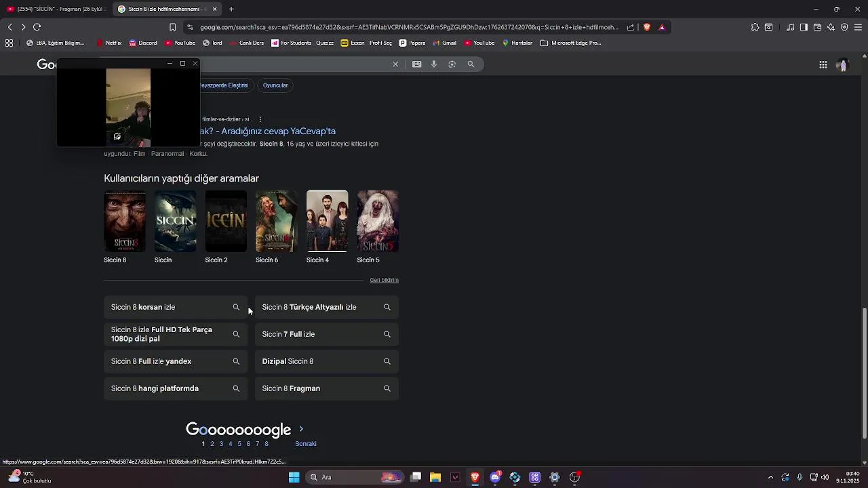Go back with the browser back arrow
This screenshot has height=488, width=868.
9,27
